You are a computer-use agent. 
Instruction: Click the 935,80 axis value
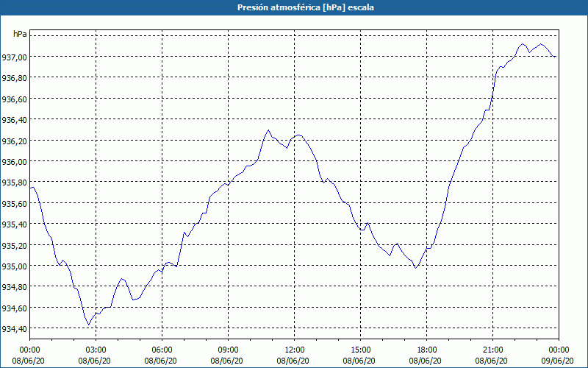click(14, 183)
